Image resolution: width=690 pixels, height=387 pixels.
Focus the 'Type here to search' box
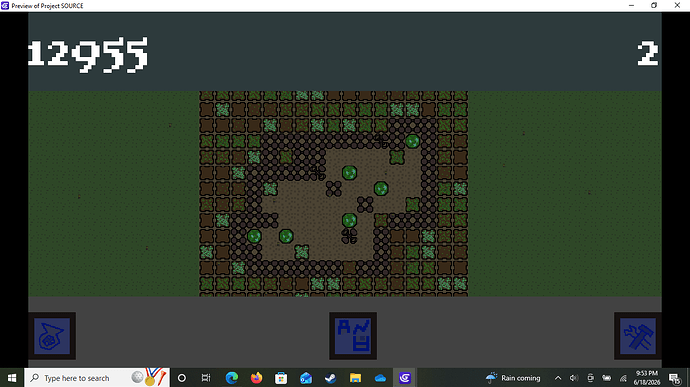pos(97,378)
